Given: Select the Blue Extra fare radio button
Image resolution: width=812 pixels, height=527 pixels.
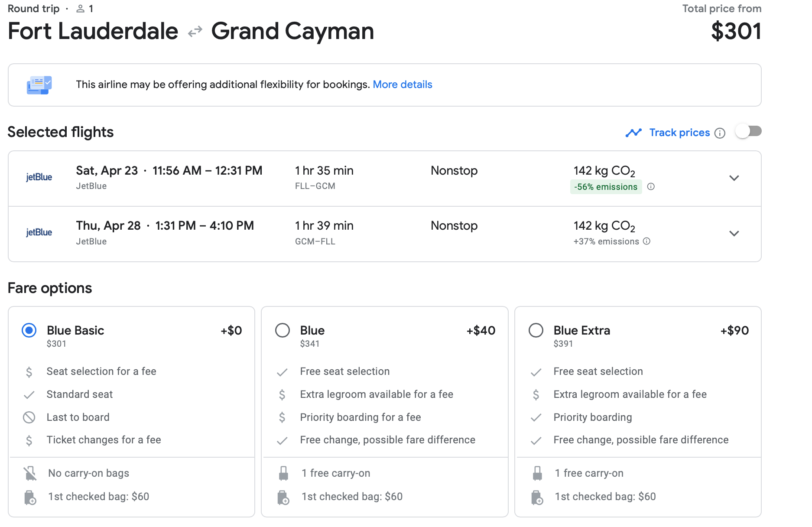Looking at the screenshot, I should click(536, 331).
